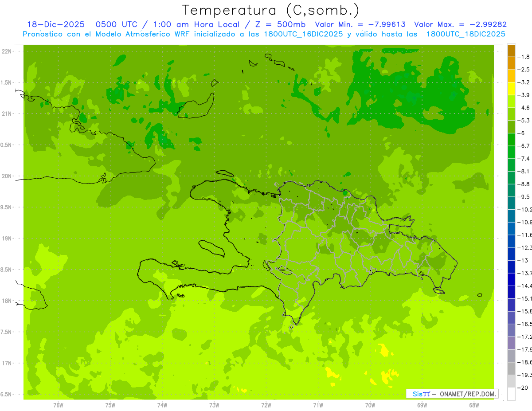Click the "-8.1" colorbar value
Viewport: 532px width, 411px height.
coord(524,171)
